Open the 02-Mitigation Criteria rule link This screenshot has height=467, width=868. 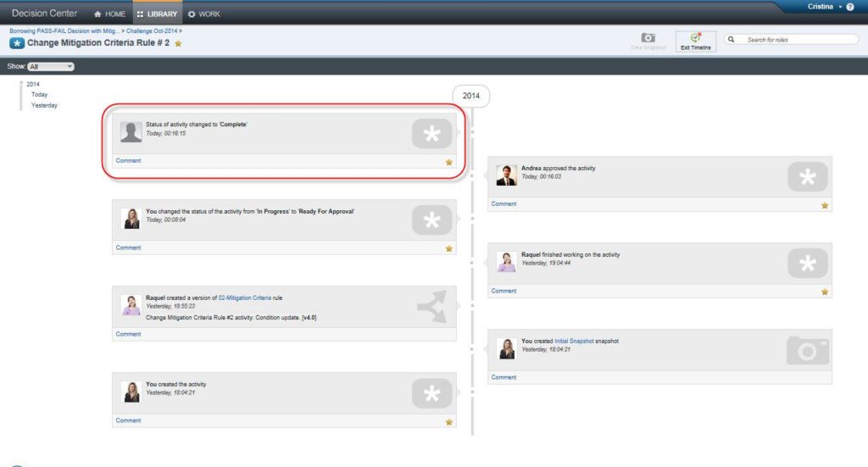click(x=245, y=298)
